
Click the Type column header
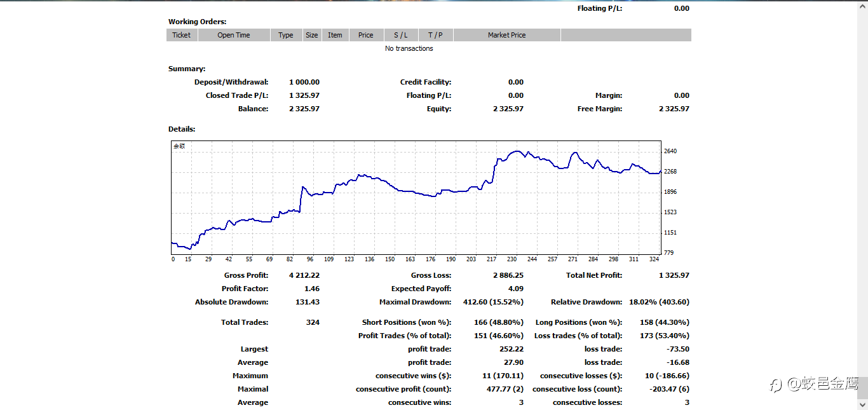point(286,35)
